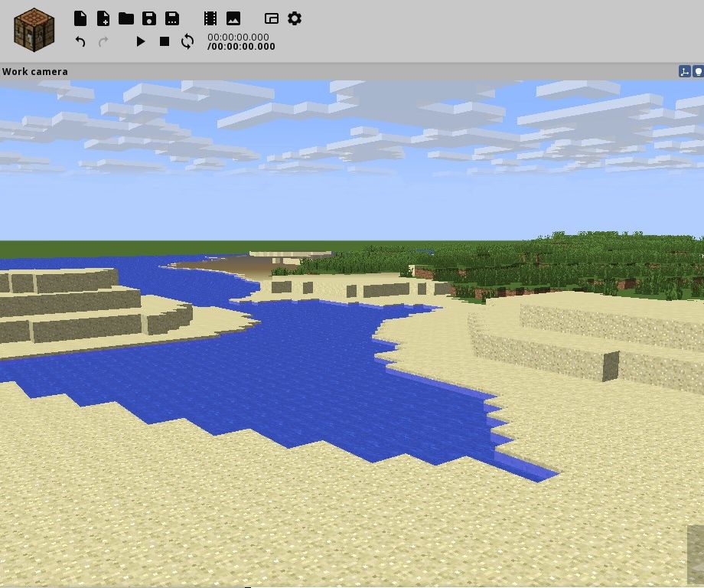
Task: Click the crafting table program logo
Action: pyautogui.click(x=33, y=29)
